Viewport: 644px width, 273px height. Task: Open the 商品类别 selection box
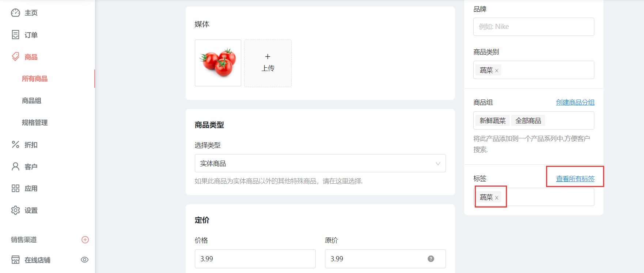(x=534, y=70)
